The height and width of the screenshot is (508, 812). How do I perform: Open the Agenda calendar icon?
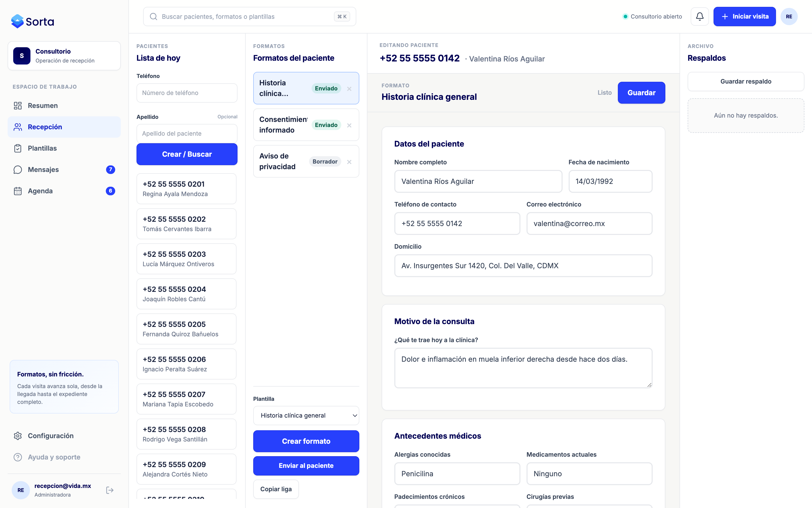pos(18,191)
